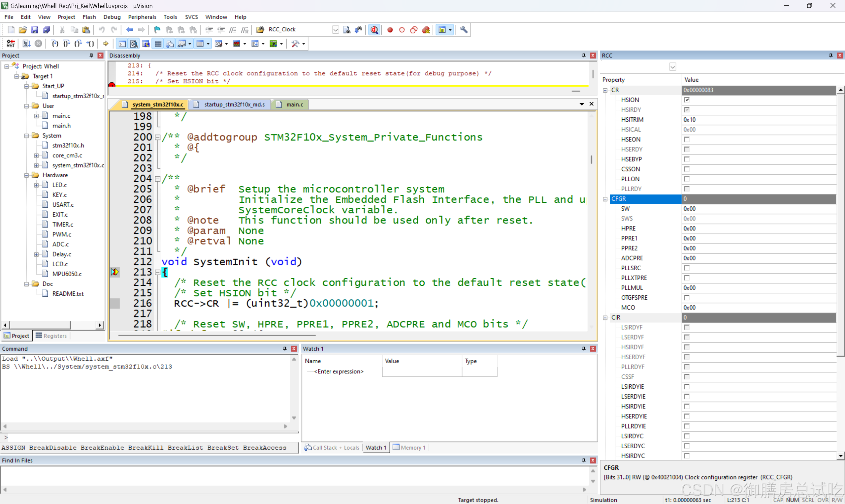Open the Flash menu
The width and height of the screenshot is (845, 504).
pyautogui.click(x=89, y=17)
